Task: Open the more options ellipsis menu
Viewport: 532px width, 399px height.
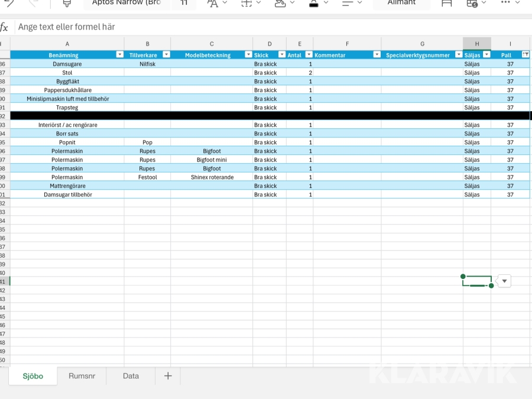Action: pyautogui.click(x=505, y=3)
